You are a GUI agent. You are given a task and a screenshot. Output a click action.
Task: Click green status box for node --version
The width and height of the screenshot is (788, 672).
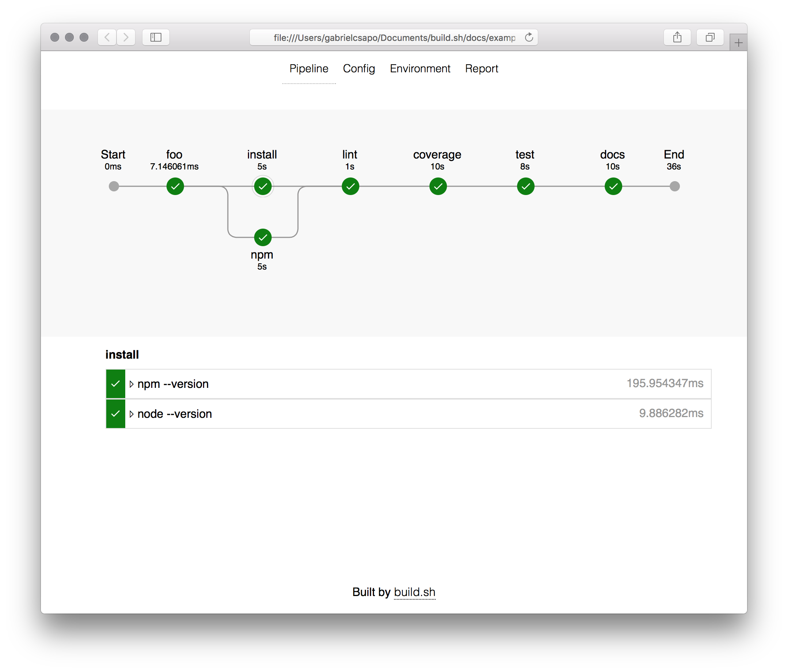[116, 414]
